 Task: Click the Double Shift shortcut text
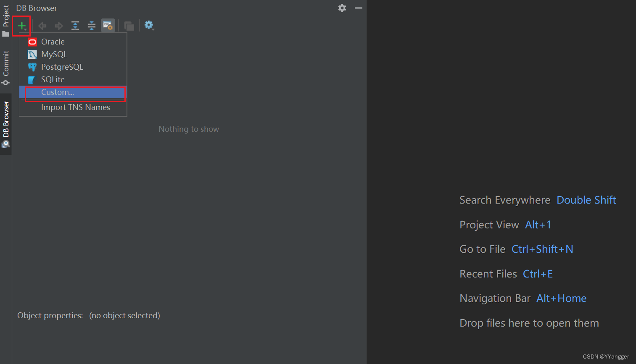pyautogui.click(x=586, y=200)
